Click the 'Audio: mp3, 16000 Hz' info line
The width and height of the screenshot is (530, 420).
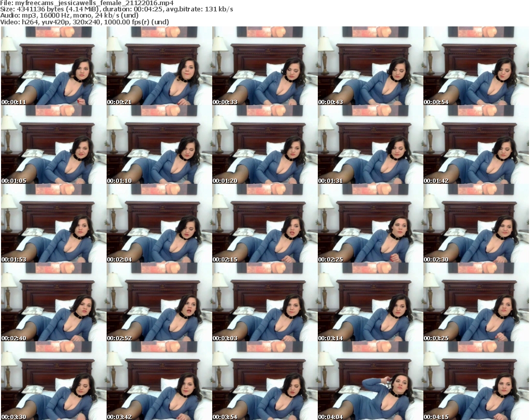click(x=69, y=16)
